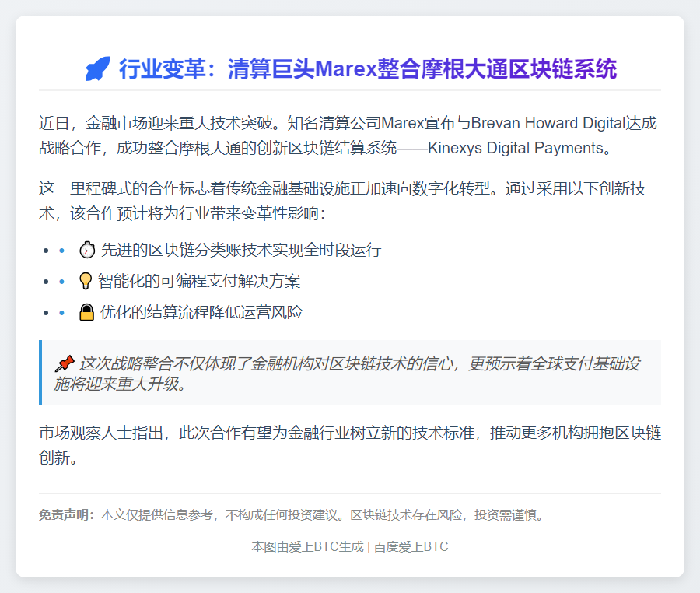The height and width of the screenshot is (593, 700).
Task: Click the bullet text "优化的结算流程降低运营风险"
Action: (x=201, y=312)
